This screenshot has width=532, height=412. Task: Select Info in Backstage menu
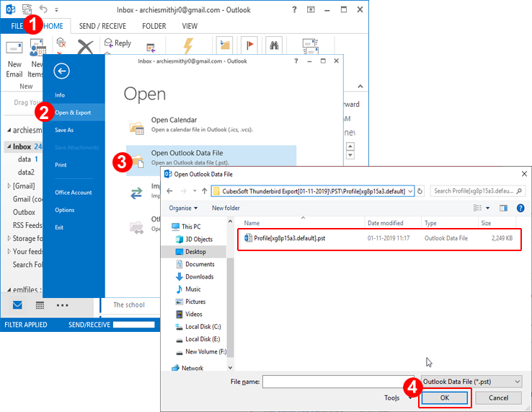pyautogui.click(x=60, y=95)
